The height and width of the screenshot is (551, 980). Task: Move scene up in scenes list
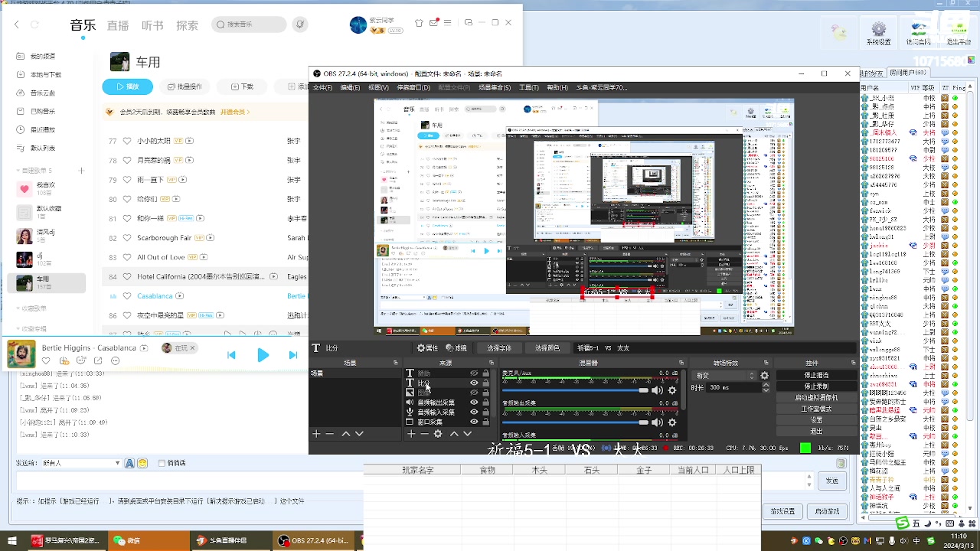pos(345,434)
